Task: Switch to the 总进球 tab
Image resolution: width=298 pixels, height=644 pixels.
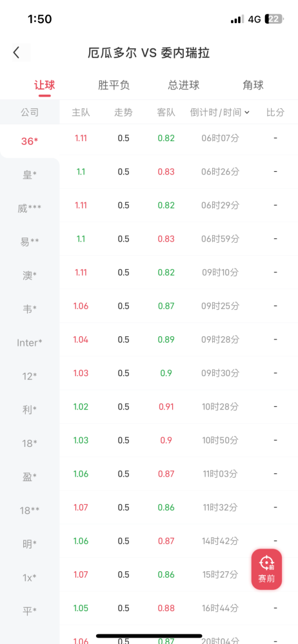Action: [x=184, y=85]
